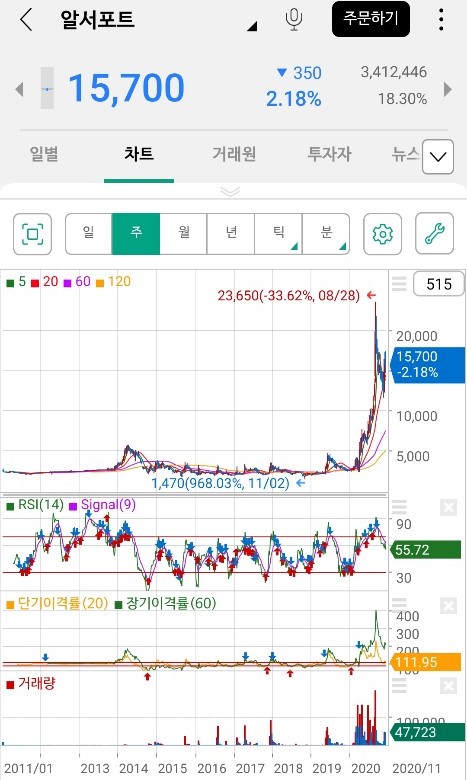Switch to the 일별 tab
This screenshot has height=780, width=467.
coord(44,154)
